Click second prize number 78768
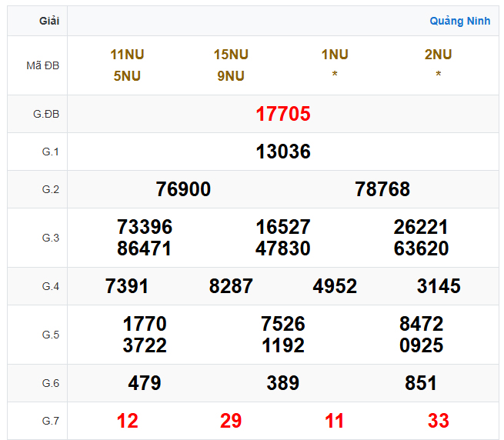The width and height of the screenshot is (504, 440). [382, 189]
